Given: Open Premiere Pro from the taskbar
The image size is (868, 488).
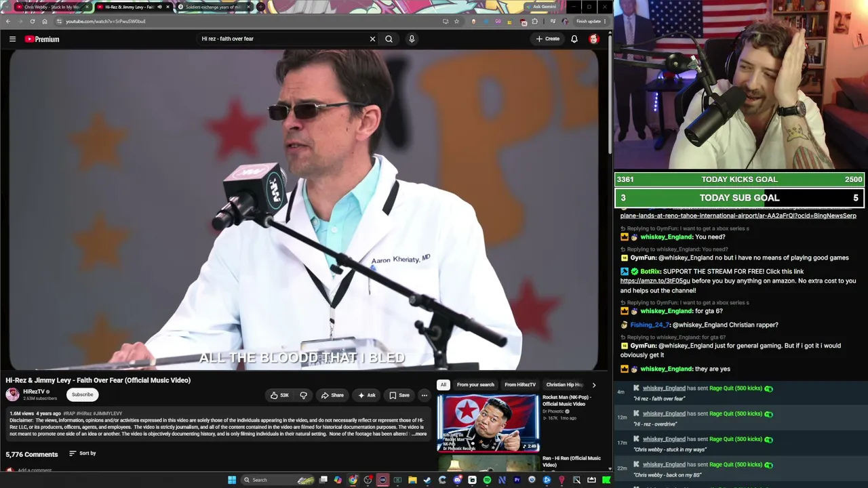Looking at the screenshot, I should coord(517,480).
